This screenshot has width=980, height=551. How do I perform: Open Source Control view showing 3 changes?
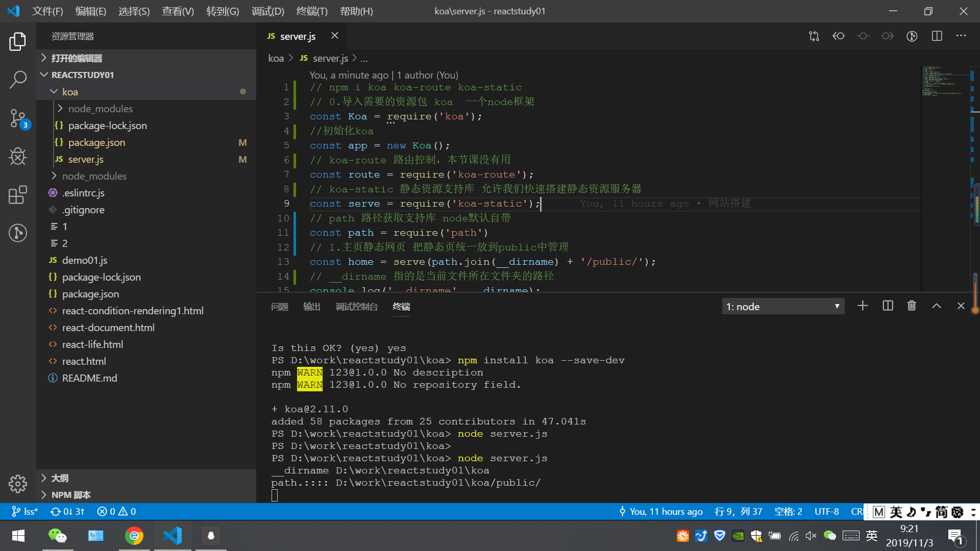[18, 118]
